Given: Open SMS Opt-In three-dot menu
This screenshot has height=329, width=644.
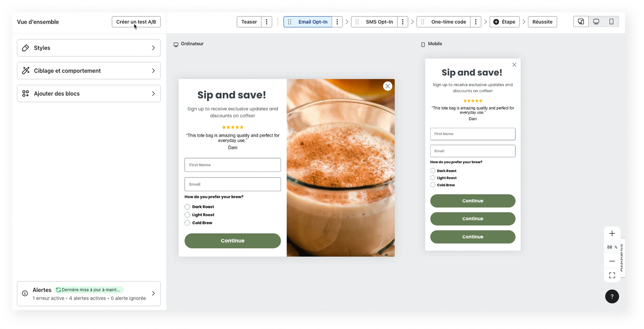Looking at the screenshot, I should pyautogui.click(x=402, y=22).
